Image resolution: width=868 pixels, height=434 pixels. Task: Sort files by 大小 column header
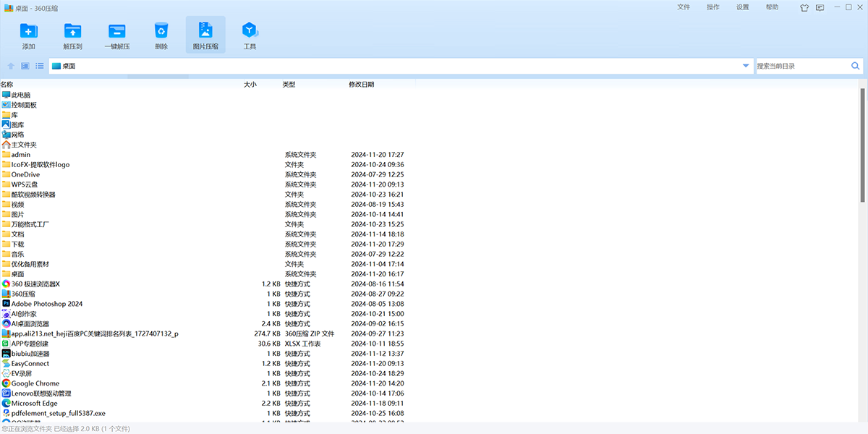point(250,85)
